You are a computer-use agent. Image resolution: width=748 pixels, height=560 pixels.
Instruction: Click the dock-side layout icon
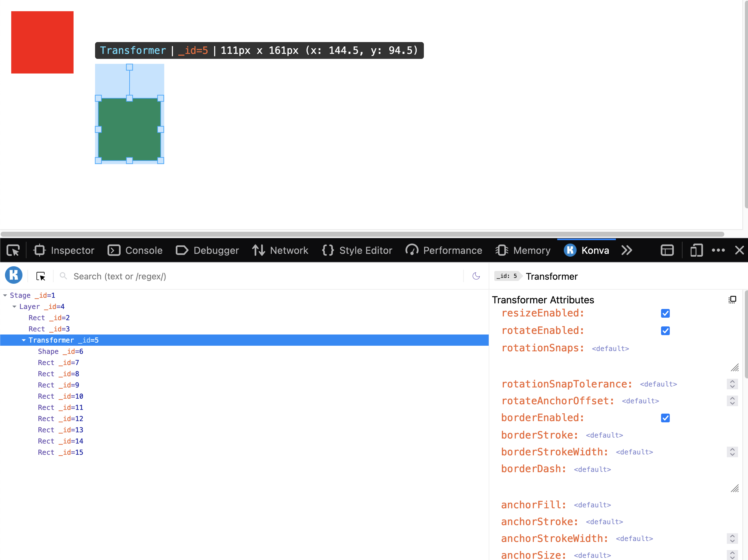pos(667,250)
